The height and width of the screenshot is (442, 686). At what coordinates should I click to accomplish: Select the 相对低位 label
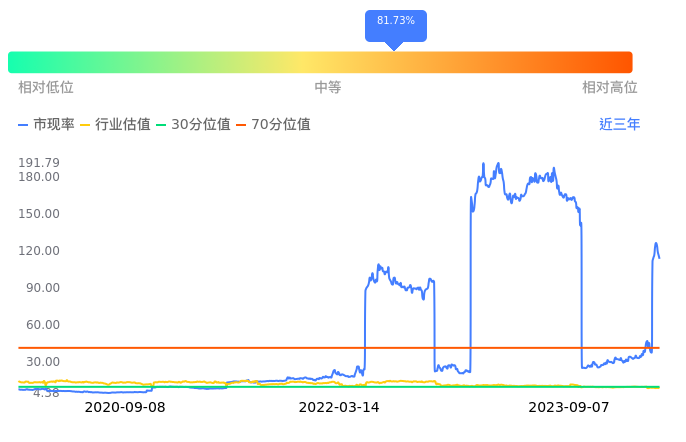pos(46,88)
